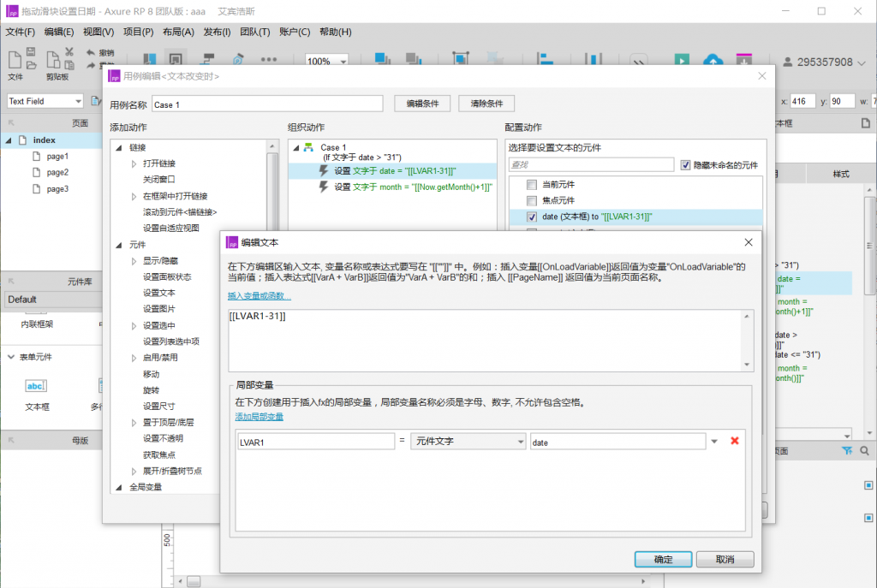The width and height of the screenshot is (877, 588).
Task: Check the 当前元件 checkbox
Action: (532, 185)
